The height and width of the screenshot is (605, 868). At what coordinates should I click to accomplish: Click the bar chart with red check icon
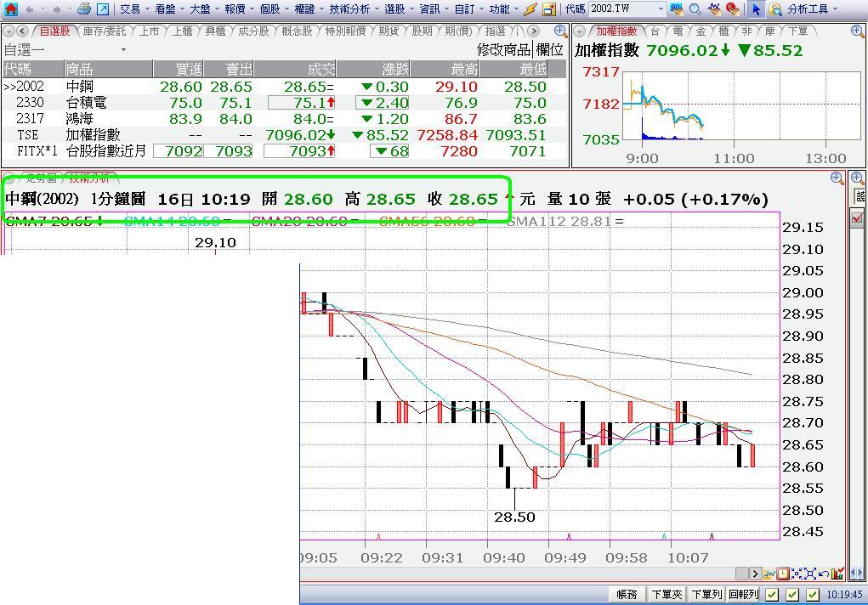837,574
